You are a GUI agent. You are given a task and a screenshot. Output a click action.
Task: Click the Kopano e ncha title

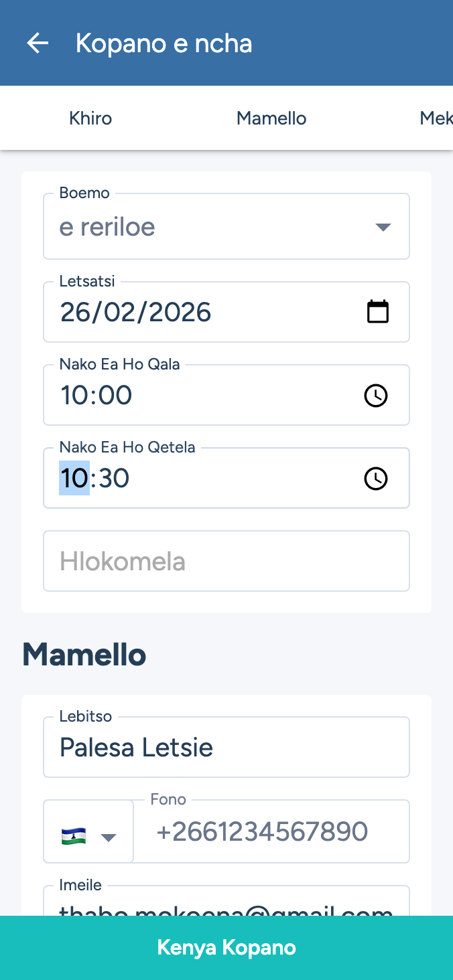(164, 44)
